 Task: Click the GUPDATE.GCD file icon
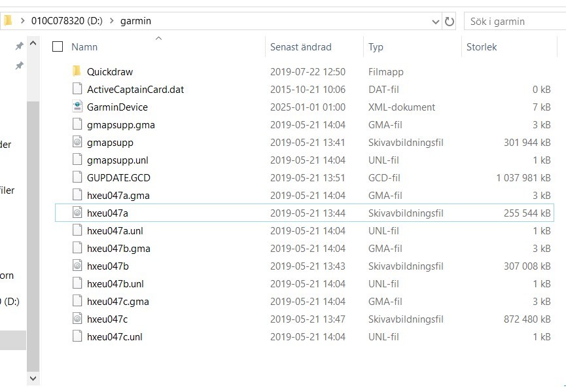pos(77,177)
